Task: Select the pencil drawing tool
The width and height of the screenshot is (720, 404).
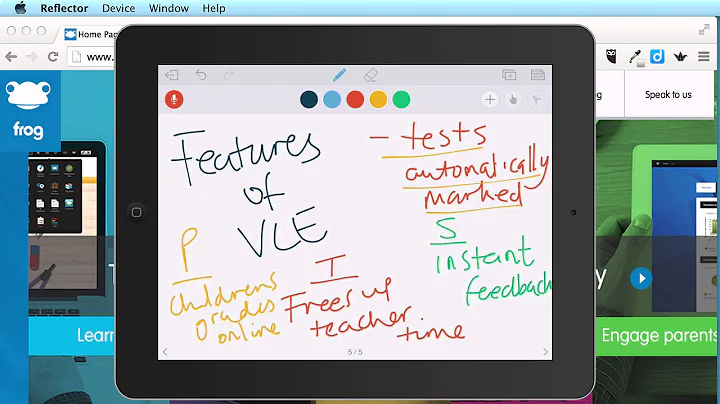Action: 339,75
